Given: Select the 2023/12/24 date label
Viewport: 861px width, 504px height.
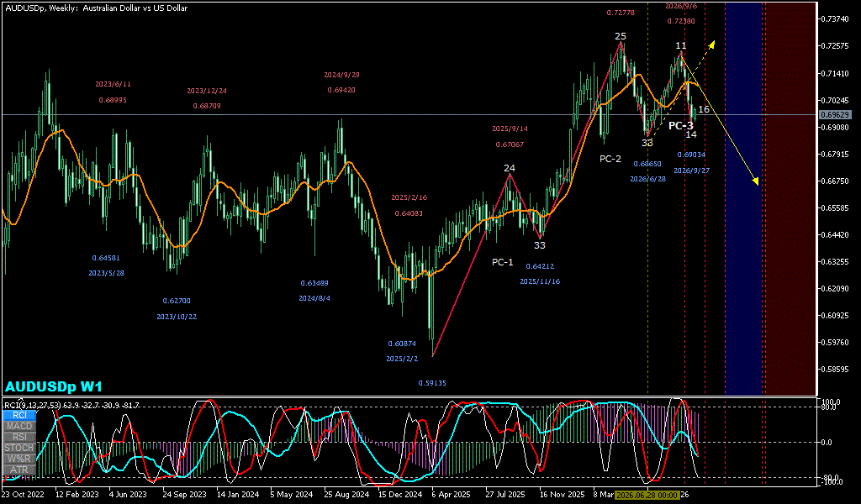Looking at the screenshot, I should [x=207, y=91].
